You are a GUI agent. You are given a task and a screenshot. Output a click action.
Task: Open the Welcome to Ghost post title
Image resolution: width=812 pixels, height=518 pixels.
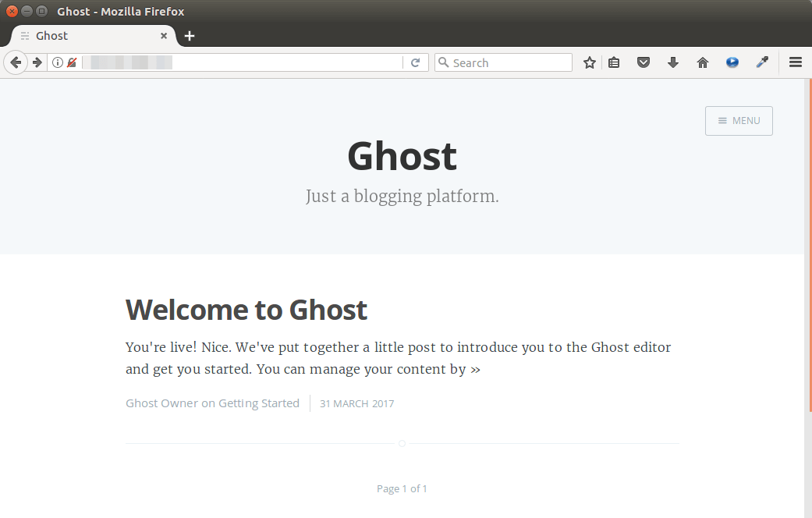click(246, 310)
